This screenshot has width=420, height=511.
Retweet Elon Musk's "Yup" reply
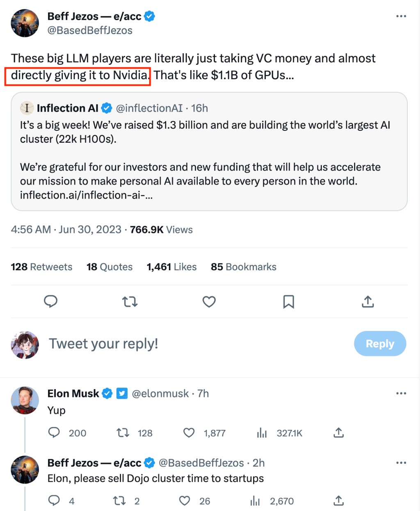(123, 433)
